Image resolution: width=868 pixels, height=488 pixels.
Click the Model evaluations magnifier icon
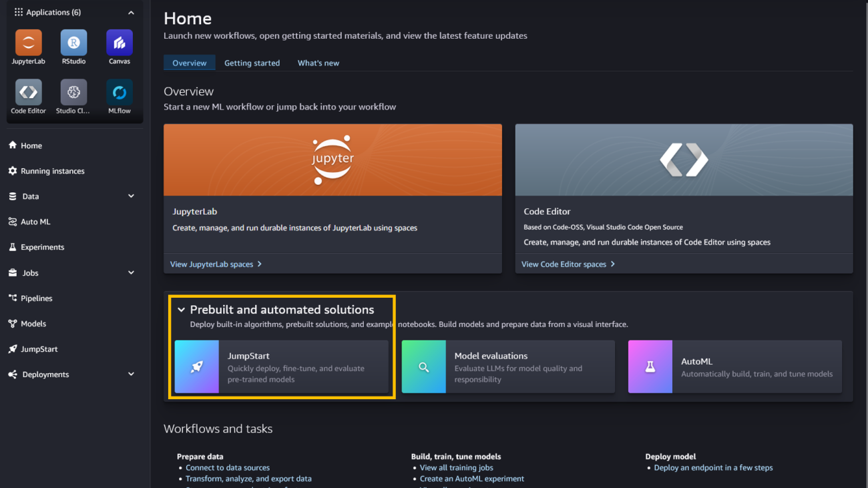point(423,367)
